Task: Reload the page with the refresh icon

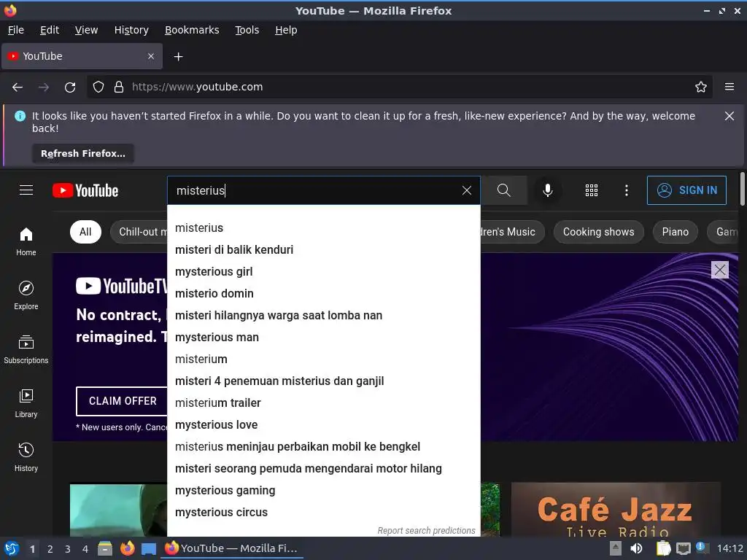Action: (70, 87)
